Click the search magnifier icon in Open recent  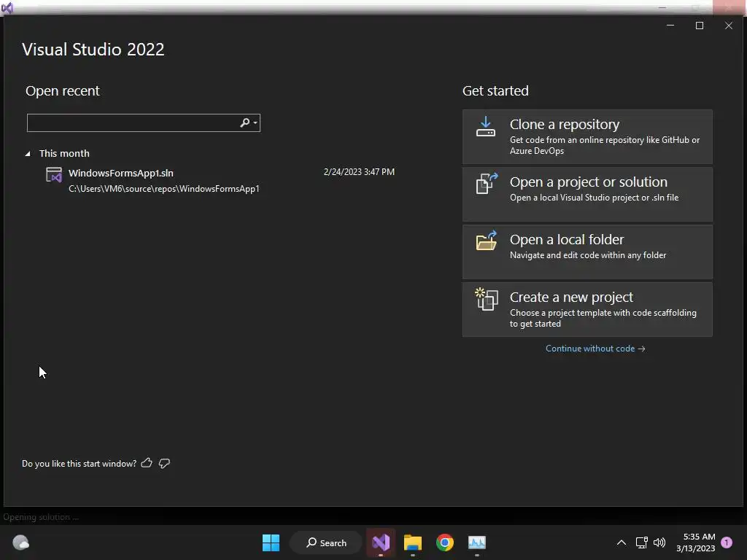click(x=244, y=122)
